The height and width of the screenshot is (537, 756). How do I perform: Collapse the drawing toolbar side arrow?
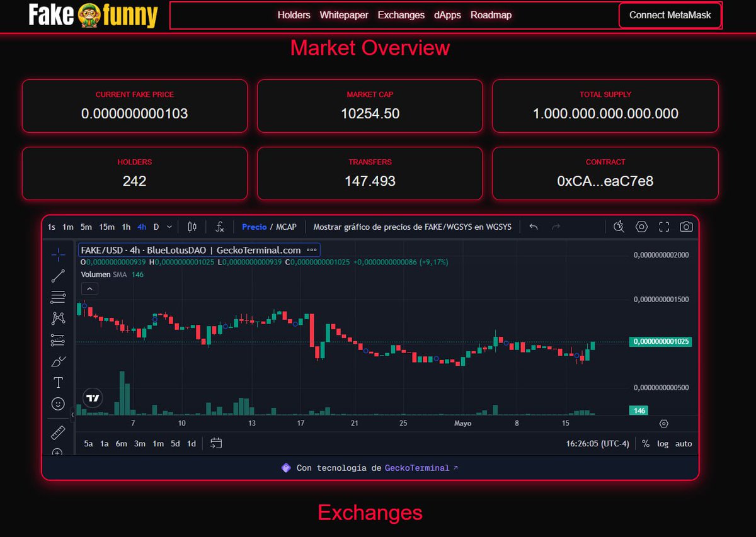coord(72,415)
